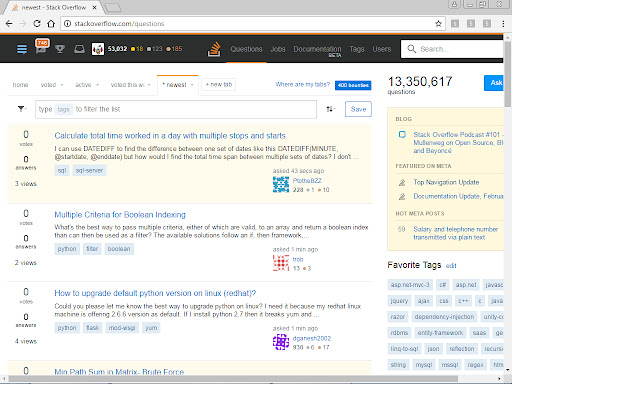Open Calculate total time worked question
The image size is (640, 400).
170,136
